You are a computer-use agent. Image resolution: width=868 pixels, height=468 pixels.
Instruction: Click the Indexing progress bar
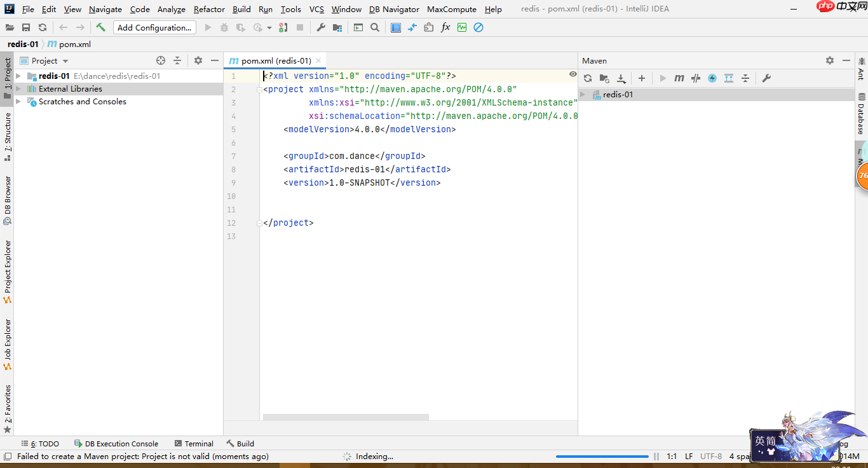click(x=602, y=455)
